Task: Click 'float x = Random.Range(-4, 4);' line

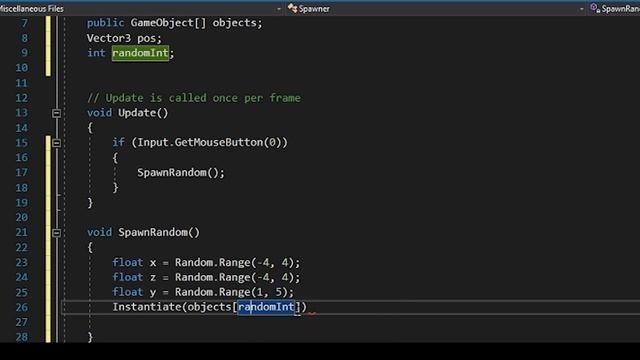Action: point(206,262)
